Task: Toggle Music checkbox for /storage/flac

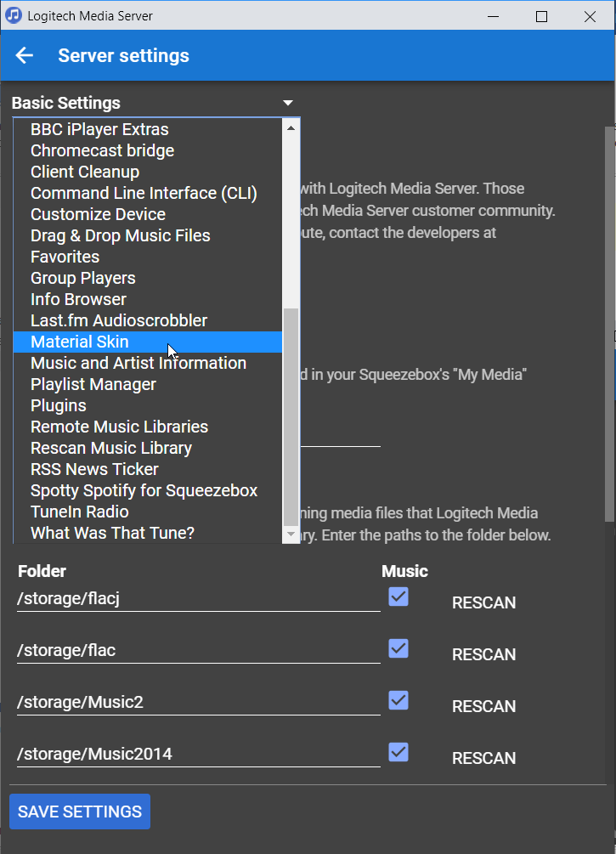Action: click(398, 649)
